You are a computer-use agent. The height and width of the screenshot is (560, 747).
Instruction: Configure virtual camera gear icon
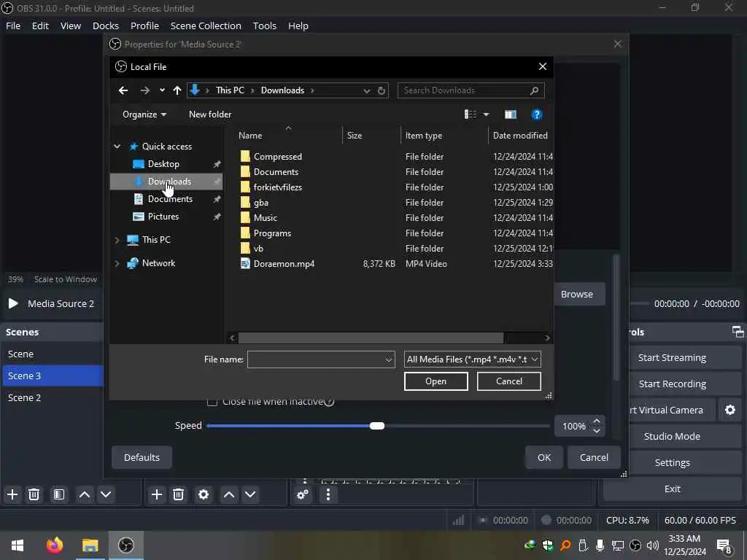pyautogui.click(x=729, y=410)
